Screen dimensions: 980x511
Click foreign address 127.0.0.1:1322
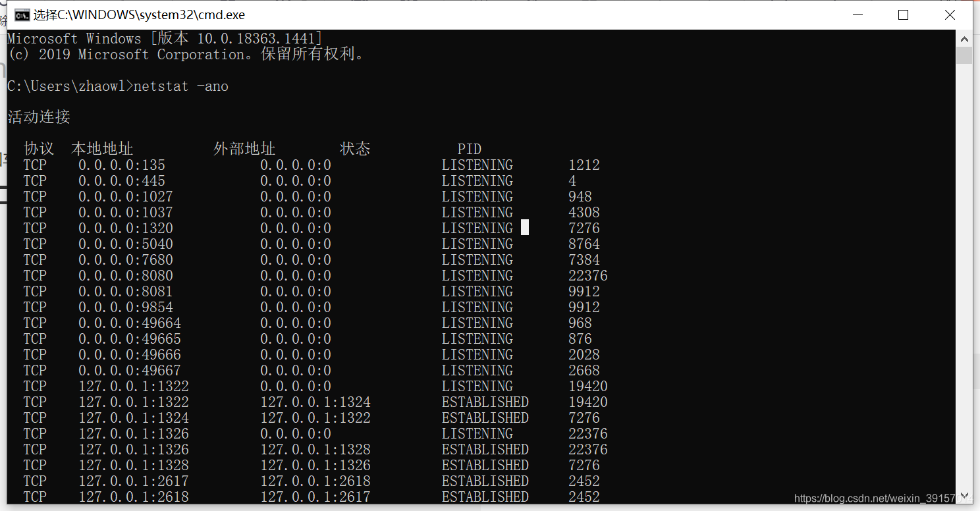[315, 417]
